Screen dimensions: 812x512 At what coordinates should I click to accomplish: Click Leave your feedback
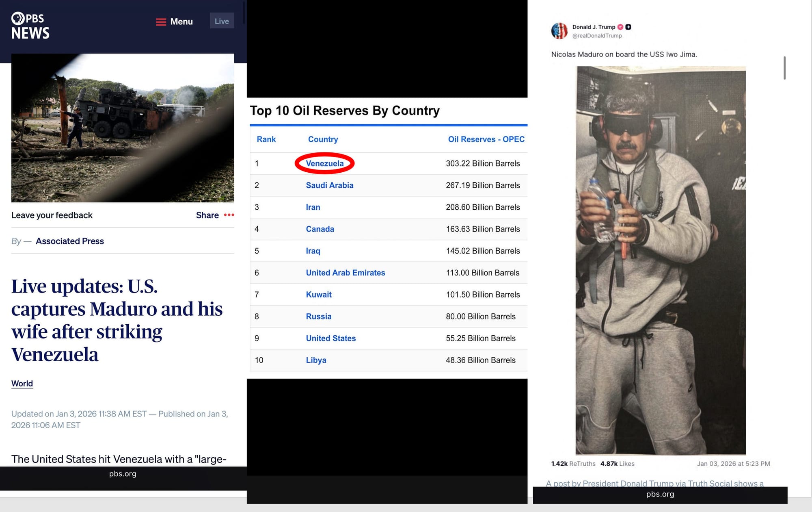pyautogui.click(x=52, y=215)
